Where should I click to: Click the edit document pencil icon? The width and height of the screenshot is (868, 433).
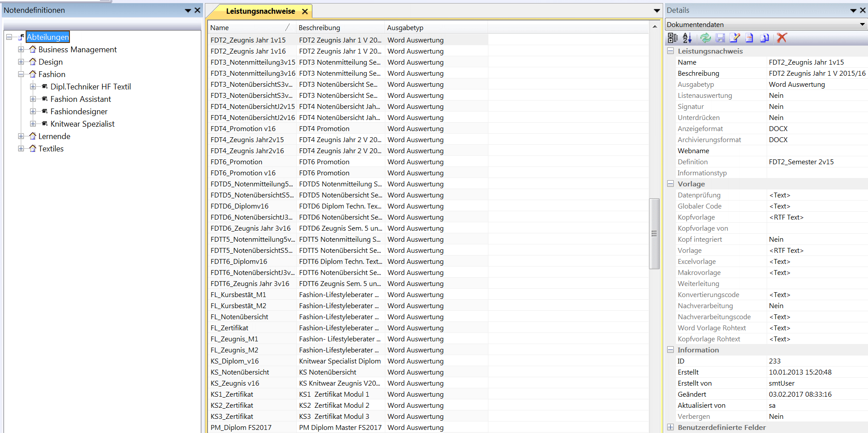click(735, 38)
